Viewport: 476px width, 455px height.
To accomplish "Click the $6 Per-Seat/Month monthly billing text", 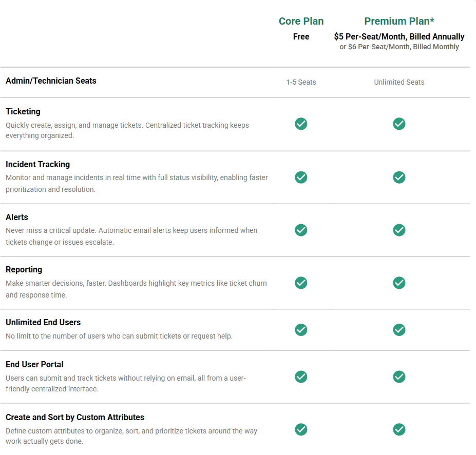I will pos(399,46).
